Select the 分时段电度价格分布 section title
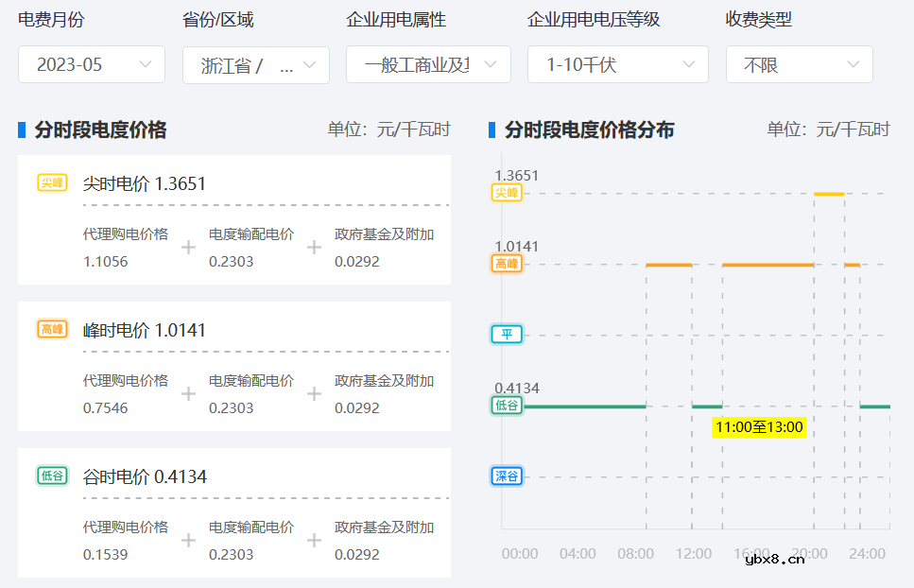 tap(588, 130)
